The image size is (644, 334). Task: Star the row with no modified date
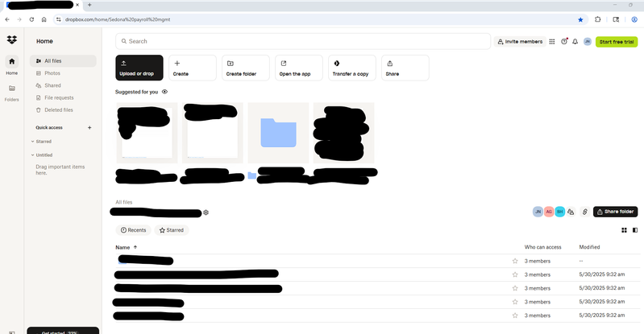point(515,261)
